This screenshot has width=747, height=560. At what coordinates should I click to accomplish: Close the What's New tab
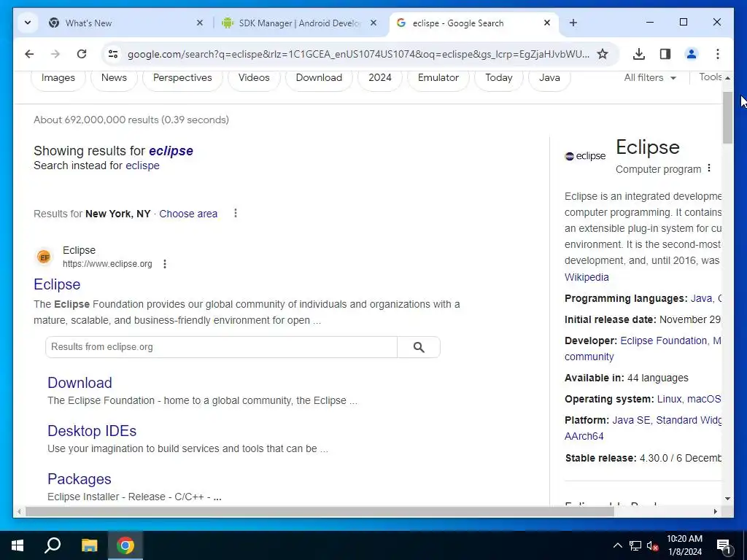pos(200,23)
